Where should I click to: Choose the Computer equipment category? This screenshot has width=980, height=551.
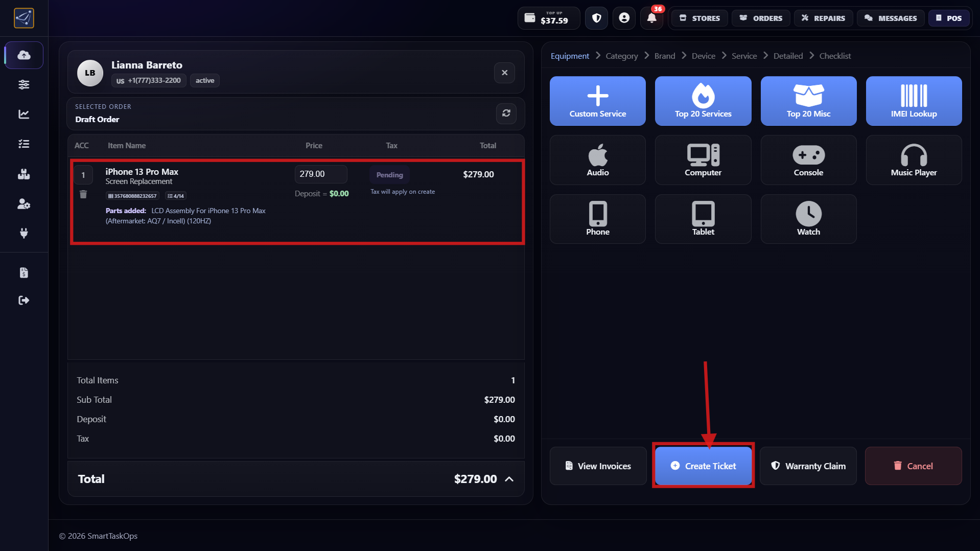tap(703, 160)
